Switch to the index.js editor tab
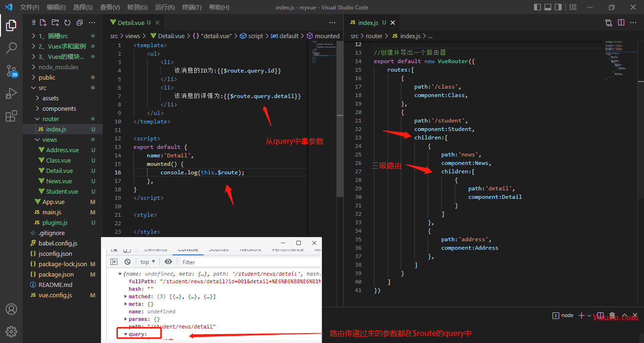The width and height of the screenshot is (644, 343). click(372, 23)
